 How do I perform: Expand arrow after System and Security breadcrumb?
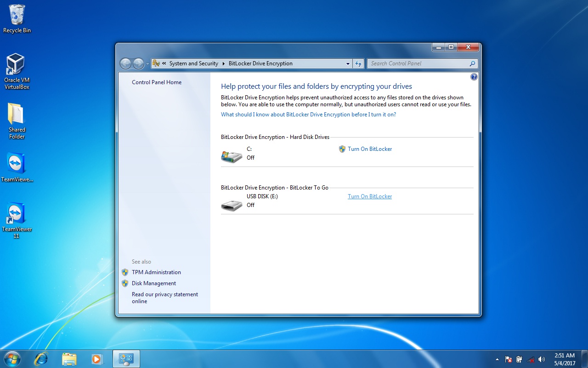(224, 63)
